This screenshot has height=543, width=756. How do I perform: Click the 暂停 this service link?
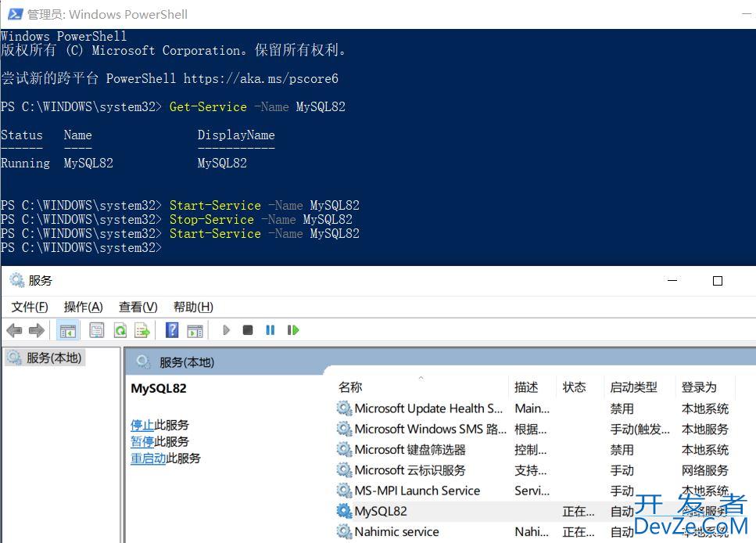point(142,441)
